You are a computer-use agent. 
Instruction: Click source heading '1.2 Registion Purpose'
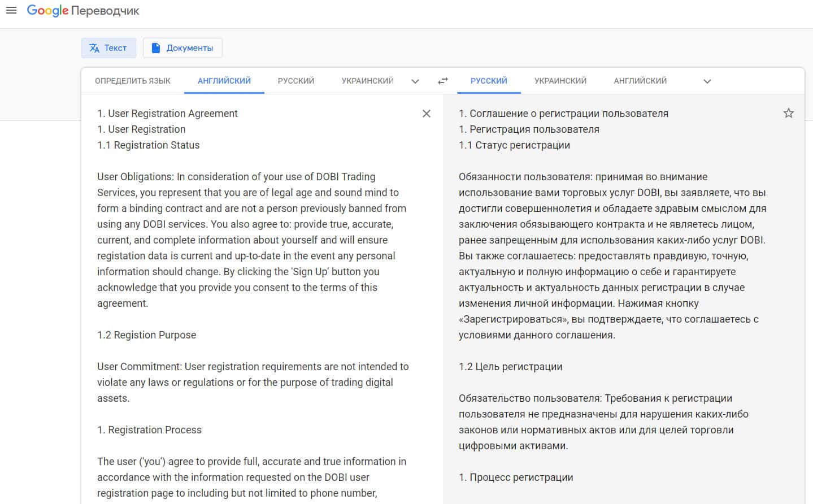[x=146, y=335]
